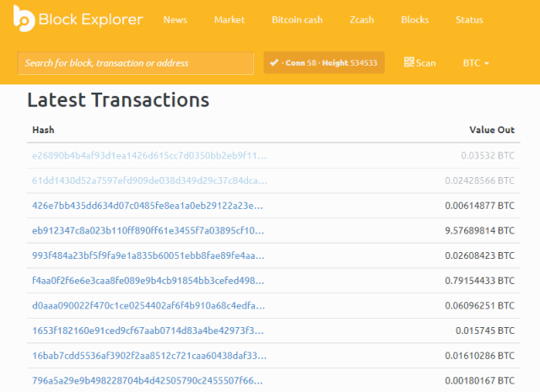Click the QR code Scan icon
Screen dimensions: 540x392
408,62
